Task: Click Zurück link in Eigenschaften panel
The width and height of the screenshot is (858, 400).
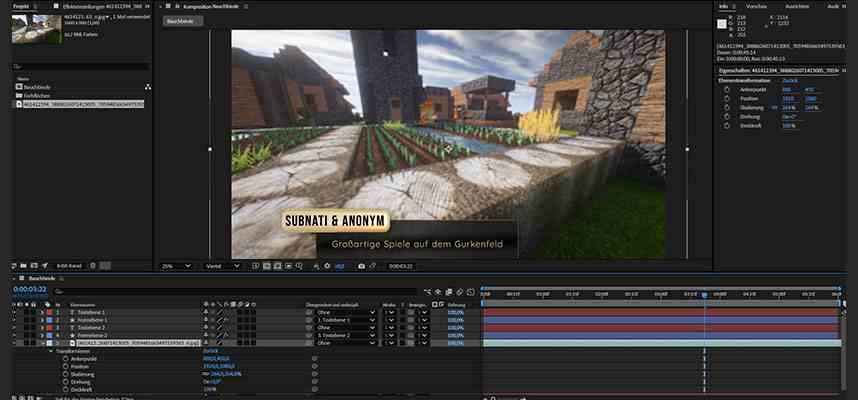Action: (x=790, y=80)
